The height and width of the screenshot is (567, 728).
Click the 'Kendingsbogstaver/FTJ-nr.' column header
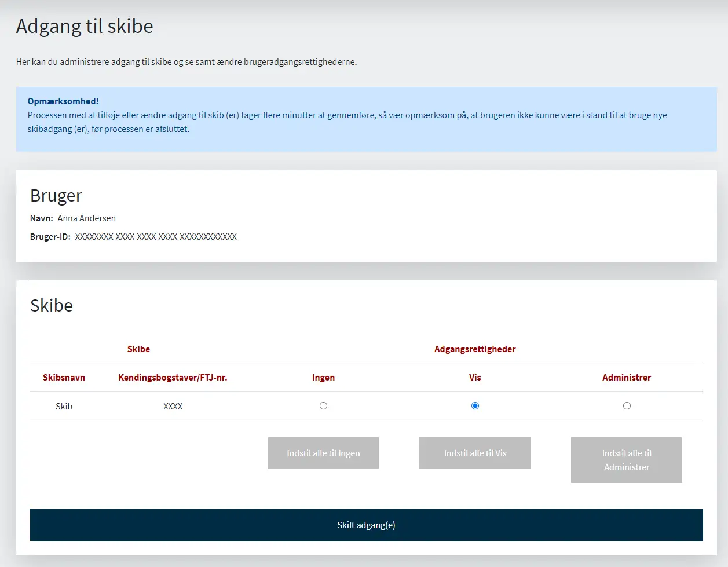tap(173, 378)
